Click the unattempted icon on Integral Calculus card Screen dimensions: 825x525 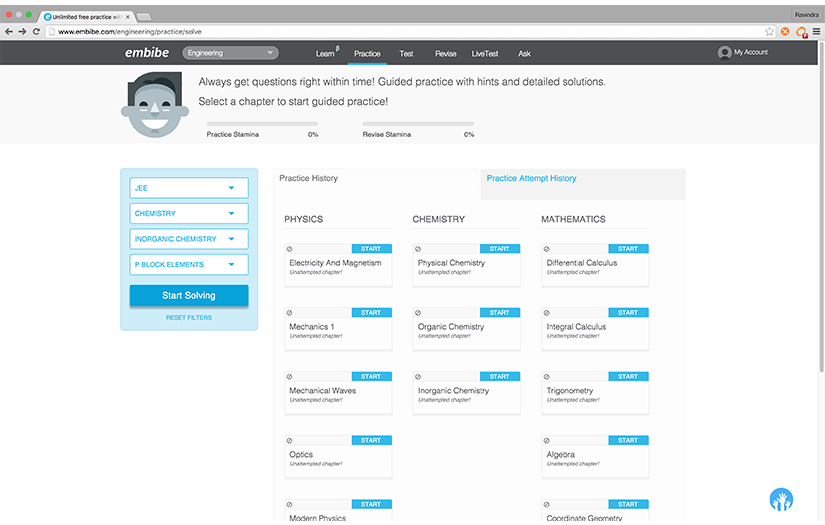coord(547,313)
